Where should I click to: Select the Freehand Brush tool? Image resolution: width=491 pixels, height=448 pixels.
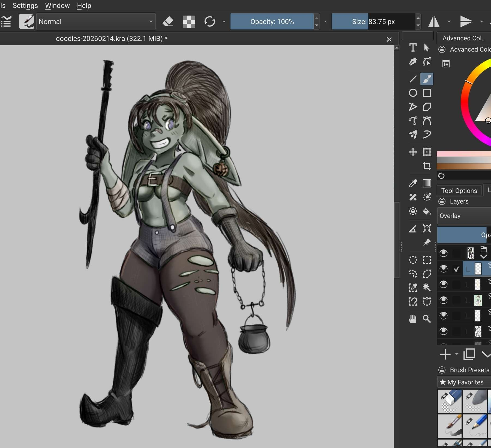pyautogui.click(x=427, y=79)
